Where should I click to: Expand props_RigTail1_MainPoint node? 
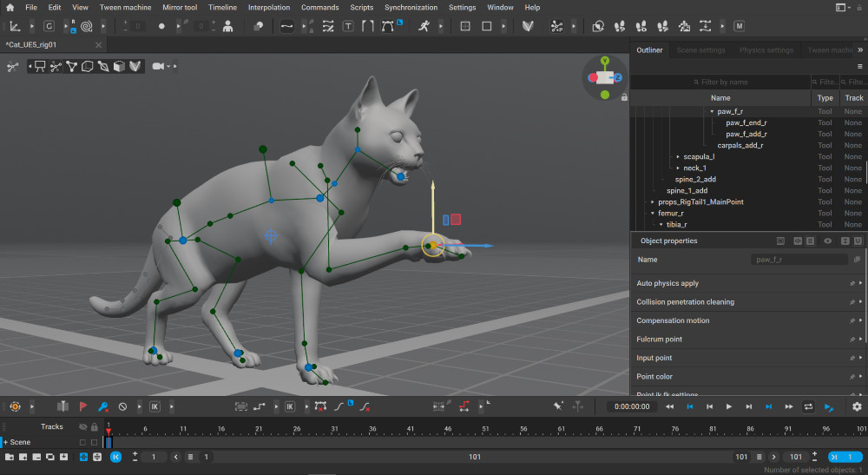click(x=653, y=202)
